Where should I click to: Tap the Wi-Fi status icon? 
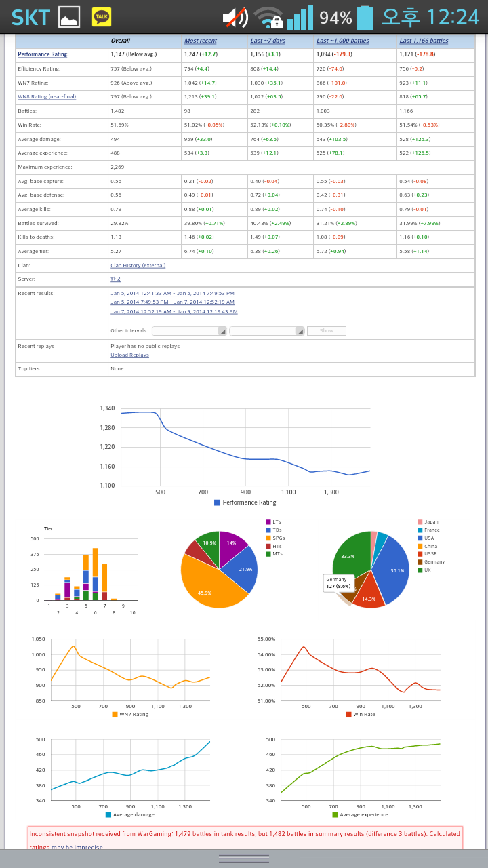tap(268, 18)
